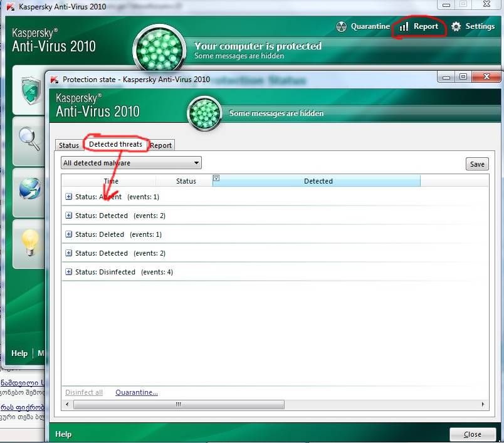
Task: Click '(events: 4)' in the Disinfected row
Action: click(157, 272)
